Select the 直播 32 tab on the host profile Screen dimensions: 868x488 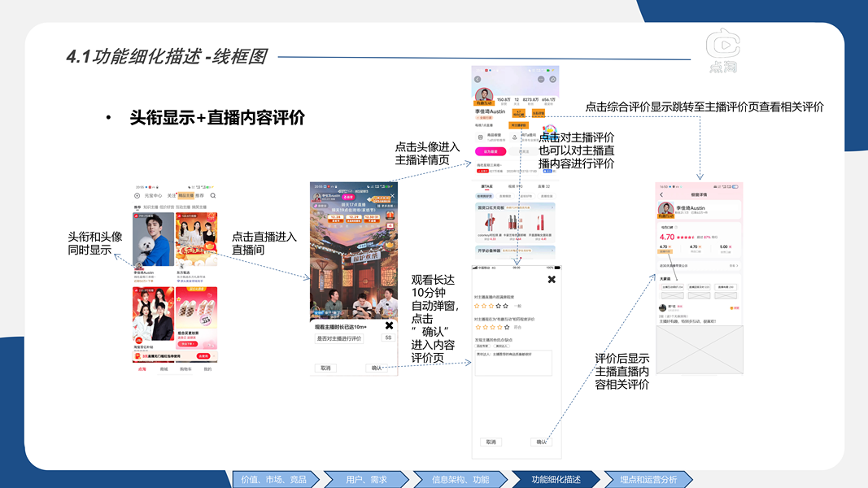(x=543, y=186)
